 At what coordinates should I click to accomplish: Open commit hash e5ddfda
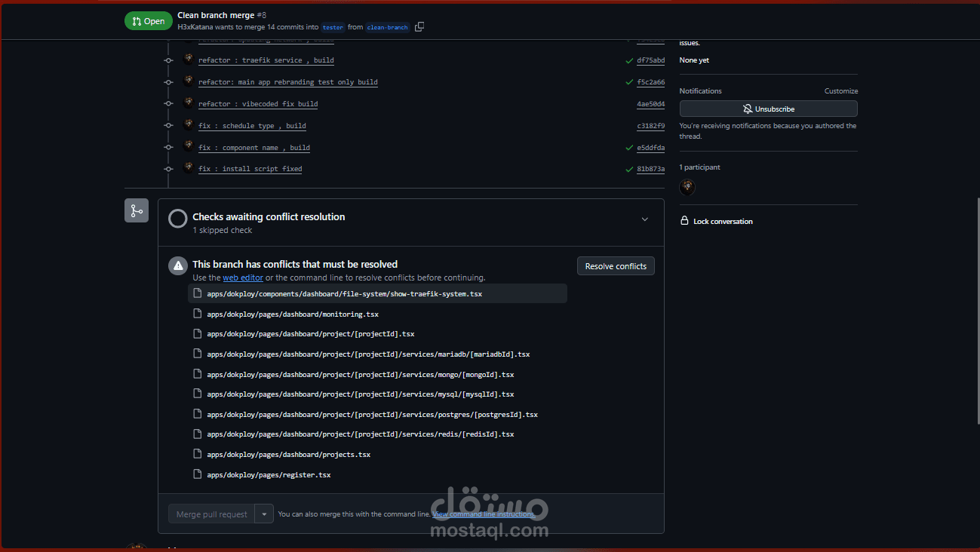(x=651, y=148)
